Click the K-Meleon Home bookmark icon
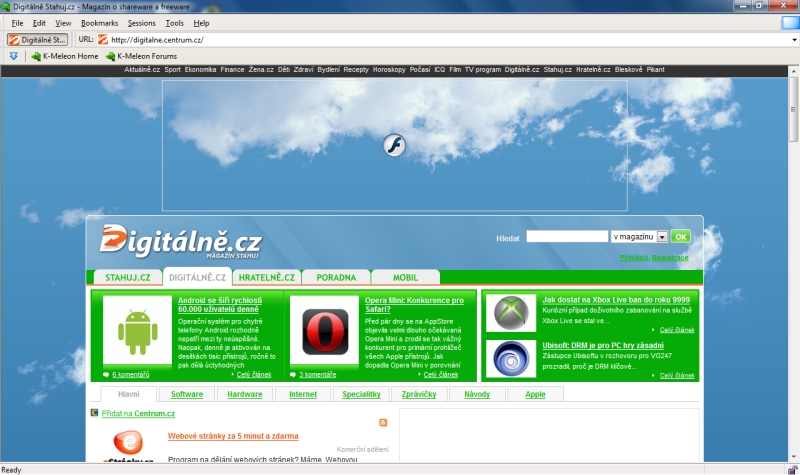Viewport: 800px width, 475px height. click(x=36, y=56)
